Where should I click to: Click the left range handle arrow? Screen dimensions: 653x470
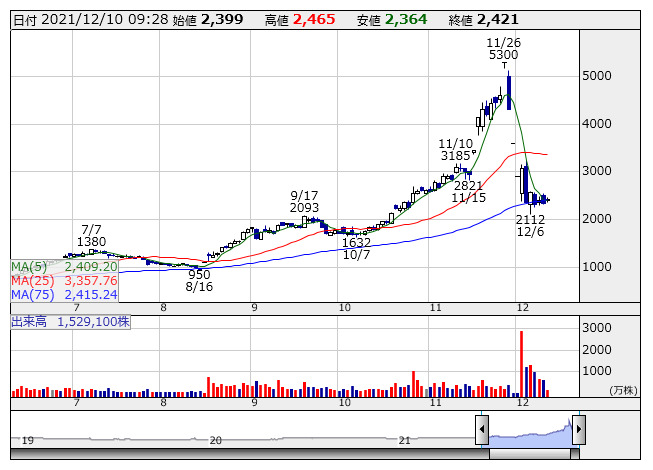tap(482, 429)
